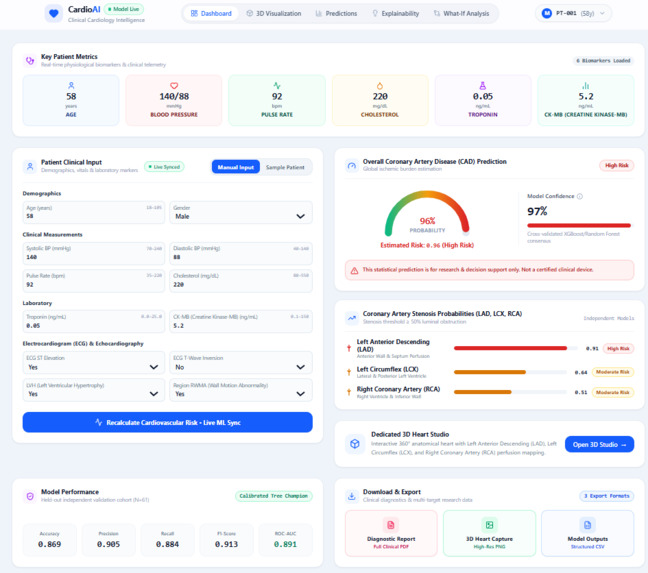Click the 96% probability gauge

(427, 213)
